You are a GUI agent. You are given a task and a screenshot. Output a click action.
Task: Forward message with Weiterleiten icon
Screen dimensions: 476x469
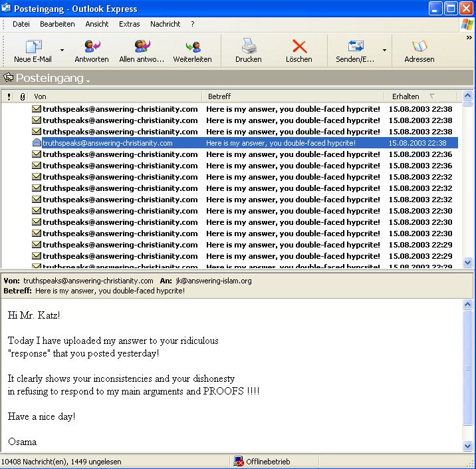pyautogui.click(x=192, y=47)
